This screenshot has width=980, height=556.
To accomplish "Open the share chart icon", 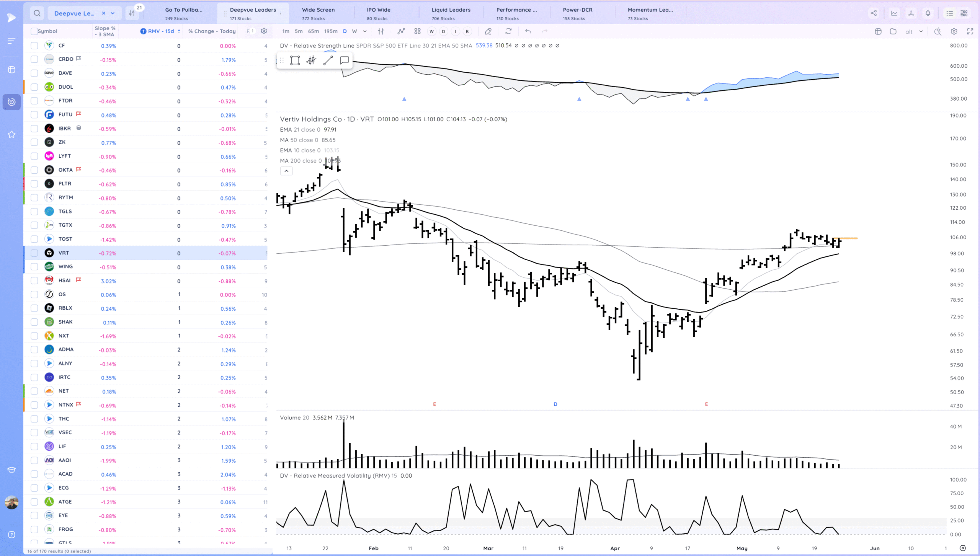I will (874, 13).
